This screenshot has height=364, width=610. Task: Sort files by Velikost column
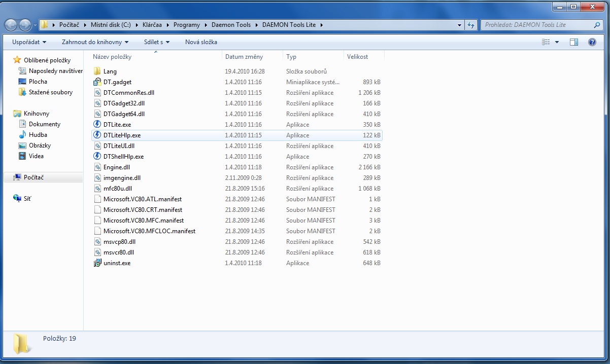tap(358, 57)
